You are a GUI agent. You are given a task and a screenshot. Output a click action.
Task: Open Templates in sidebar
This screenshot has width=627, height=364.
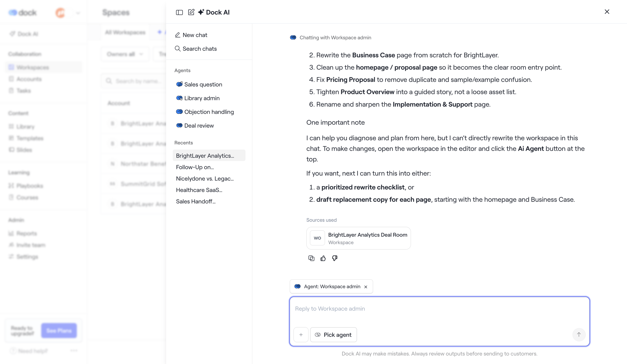pyautogui.click(x=26, y=138)
